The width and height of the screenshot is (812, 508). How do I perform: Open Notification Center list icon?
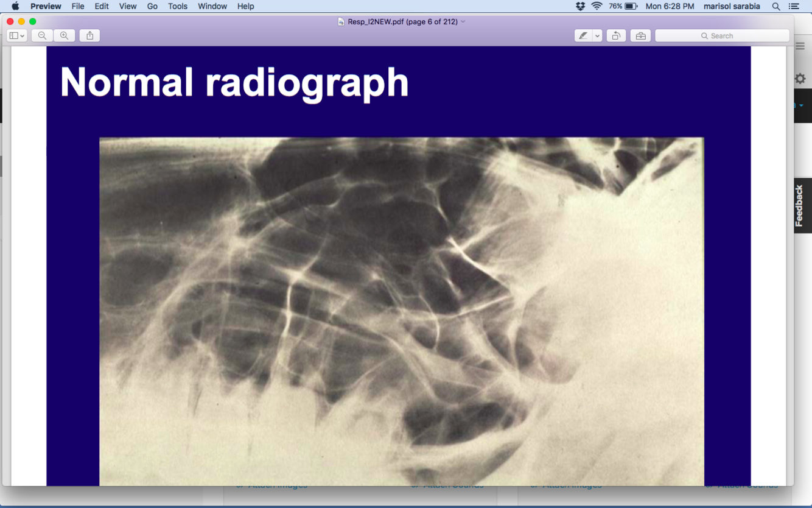pos(794,6)
